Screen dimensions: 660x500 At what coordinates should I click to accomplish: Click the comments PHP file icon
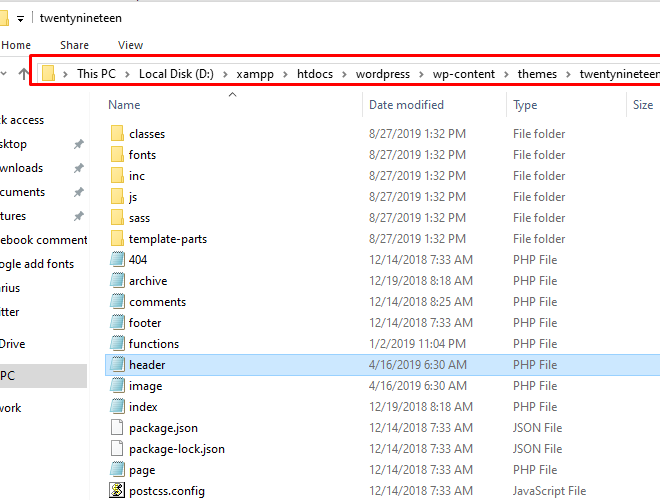click(117, 301)
